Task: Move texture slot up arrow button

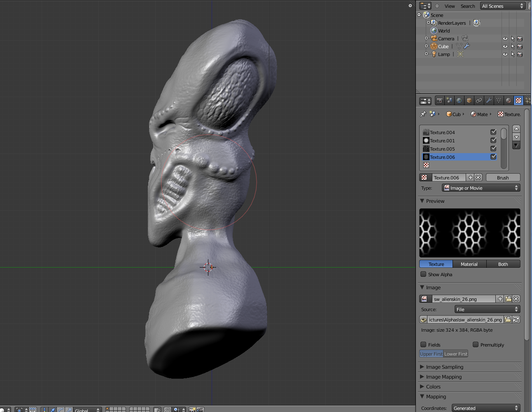Action: (x=516, y=129)
